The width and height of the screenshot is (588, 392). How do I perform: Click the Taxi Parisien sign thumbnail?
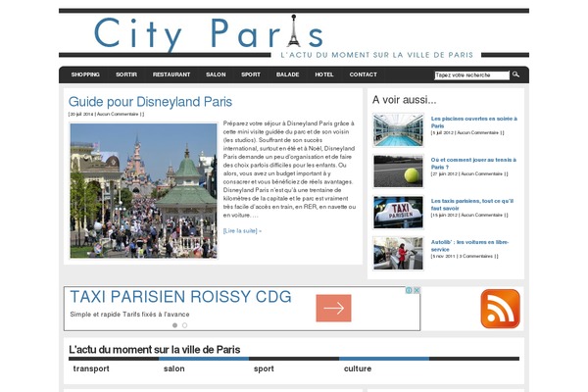[398, 213]
